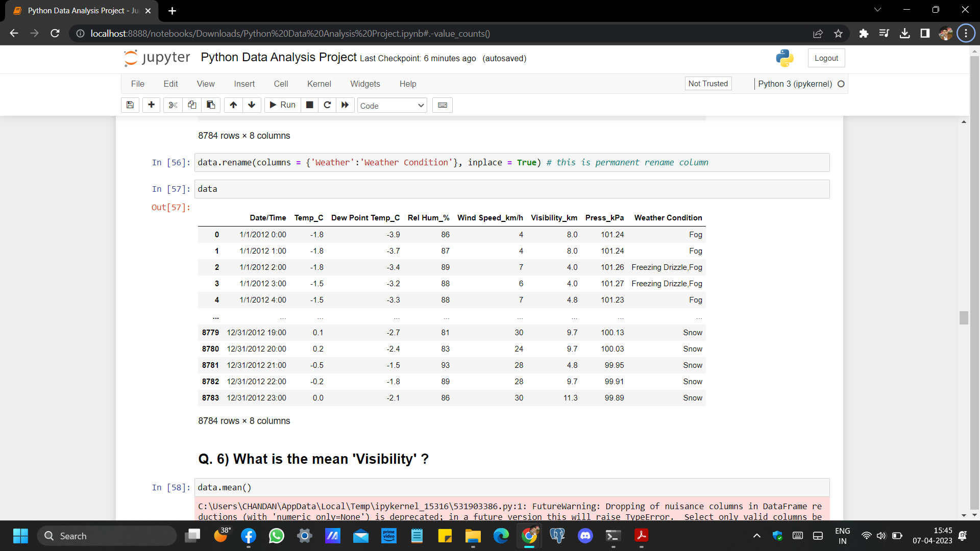980x551 pixels.
Task: Open the Widgets menu
Action: tap(365, 84)
